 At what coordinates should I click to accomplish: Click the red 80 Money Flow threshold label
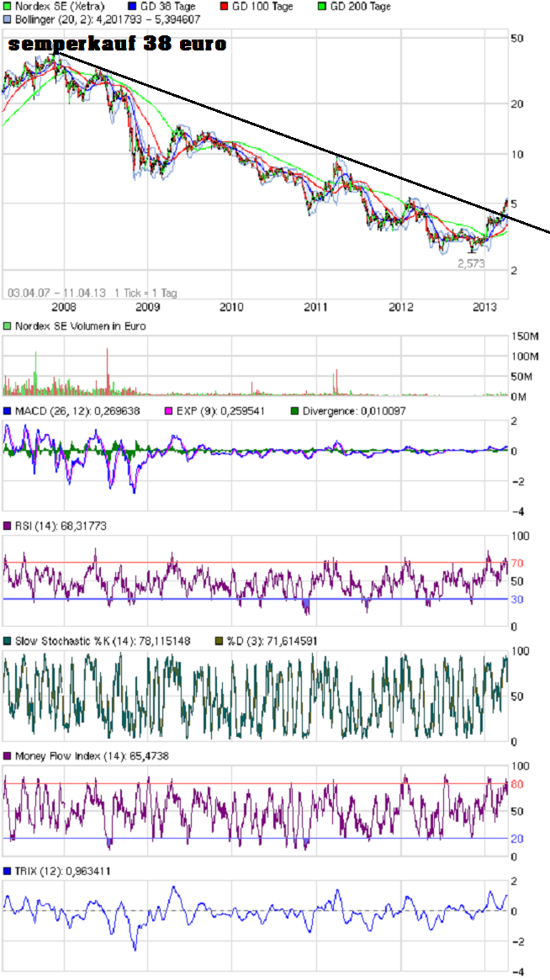[517, 784]
